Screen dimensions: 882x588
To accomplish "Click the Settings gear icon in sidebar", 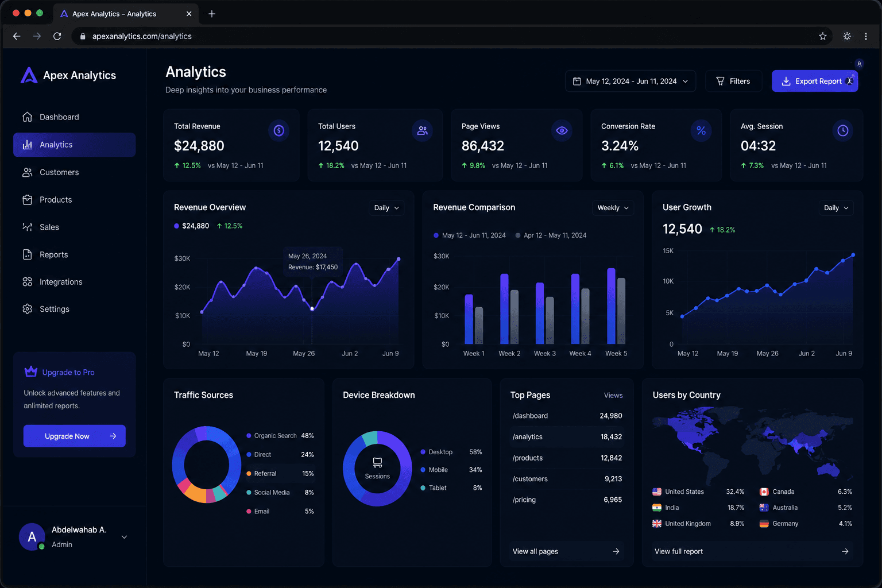I will pyautogui.click(x=27, y=309).
